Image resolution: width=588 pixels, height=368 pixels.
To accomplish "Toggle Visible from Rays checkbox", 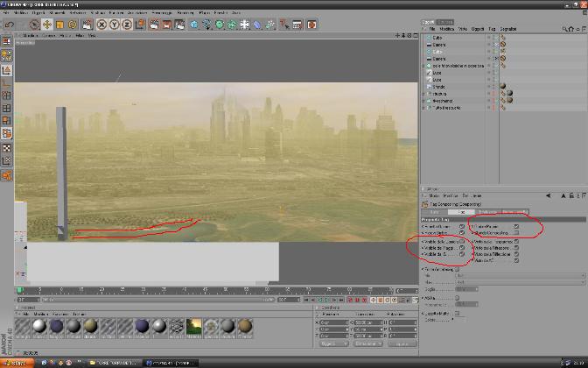I will 462,248.
